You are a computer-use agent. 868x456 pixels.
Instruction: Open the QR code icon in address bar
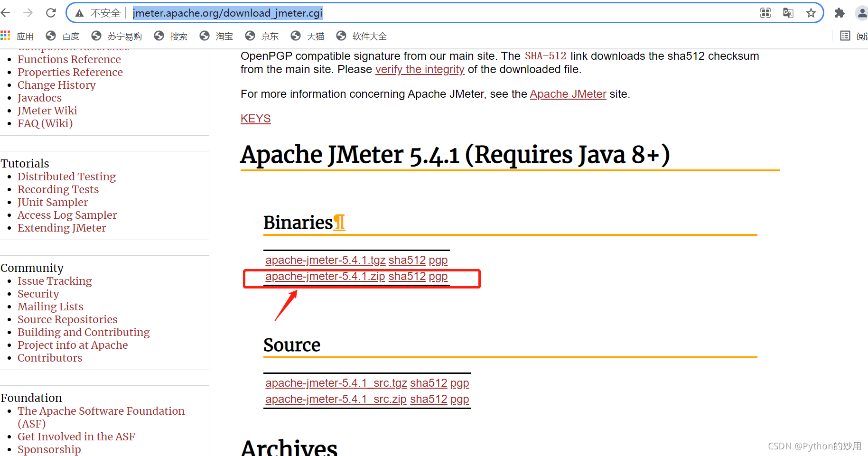[765, 13]
